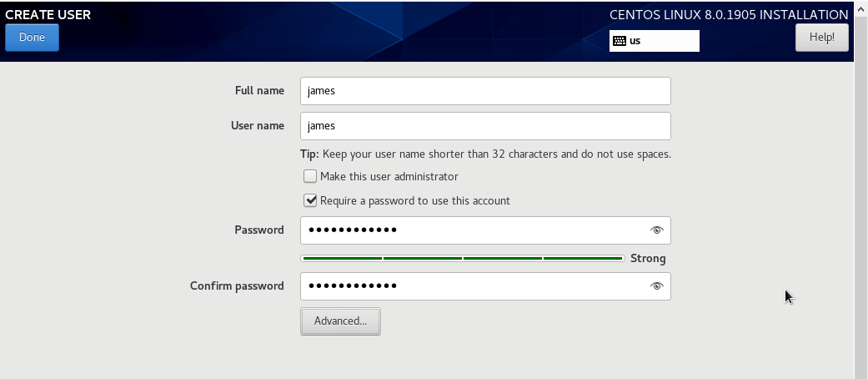
Task: Click the Strong strength label
Action: (648, 258)
